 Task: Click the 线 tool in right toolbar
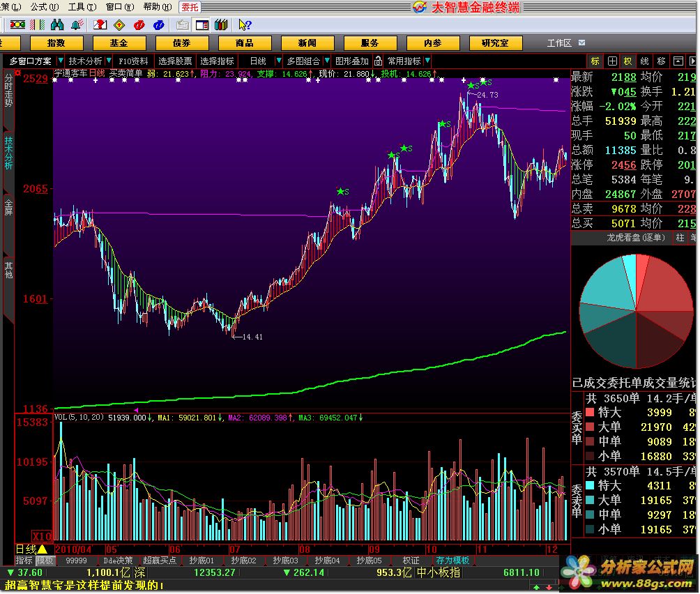point(644,61)
